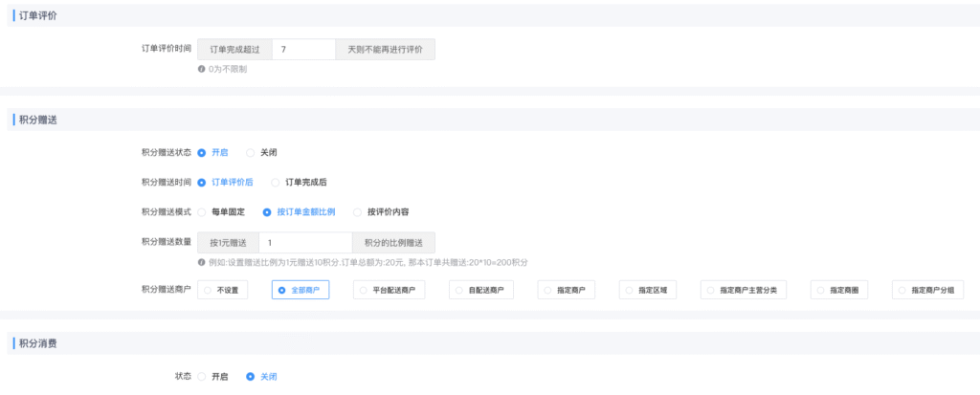This screenshot has height=395, width=980.
Task: Click the 积分赠送商户 field label
Action: point(167,290)
